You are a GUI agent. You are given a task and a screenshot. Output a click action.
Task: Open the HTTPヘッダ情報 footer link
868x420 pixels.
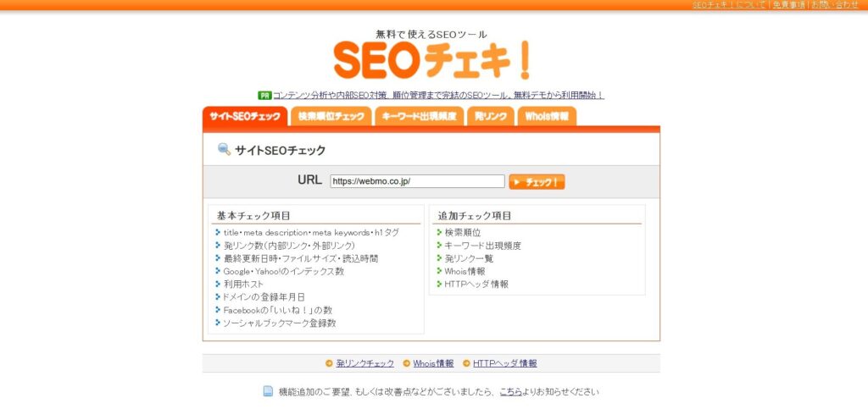point(504,363)
